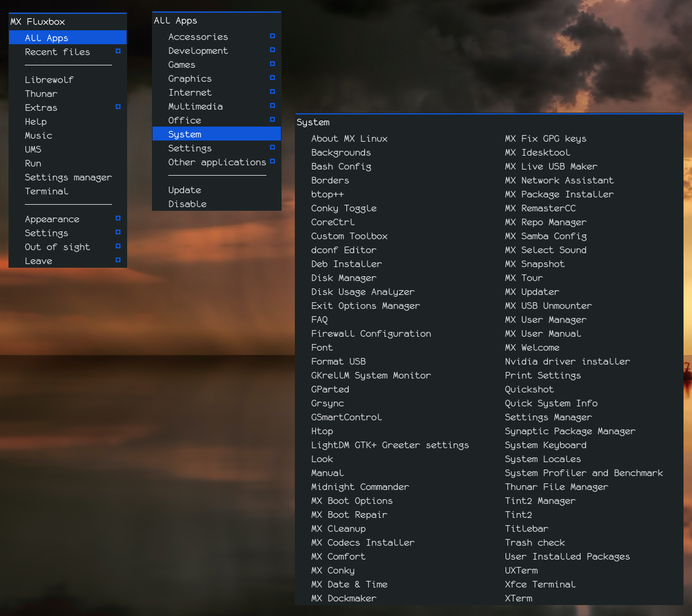Launch About MX Linux
The image size is (692, 616).
pos(349,139)
